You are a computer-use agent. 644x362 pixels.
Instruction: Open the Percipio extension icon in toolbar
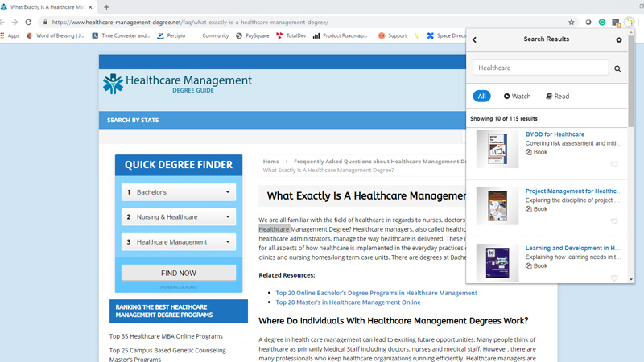[x=630, y=23]
